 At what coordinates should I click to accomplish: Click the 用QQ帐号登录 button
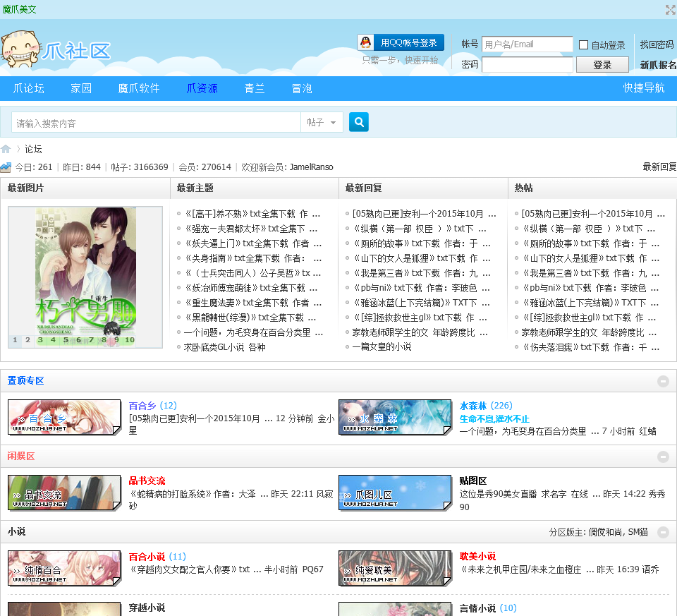point(401,42)
